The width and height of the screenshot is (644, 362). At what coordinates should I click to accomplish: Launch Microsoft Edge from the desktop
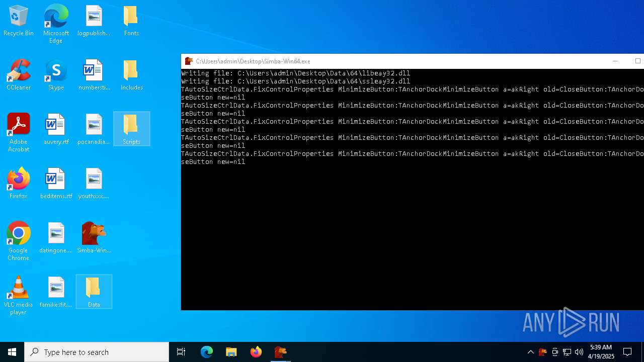(56, 25)
